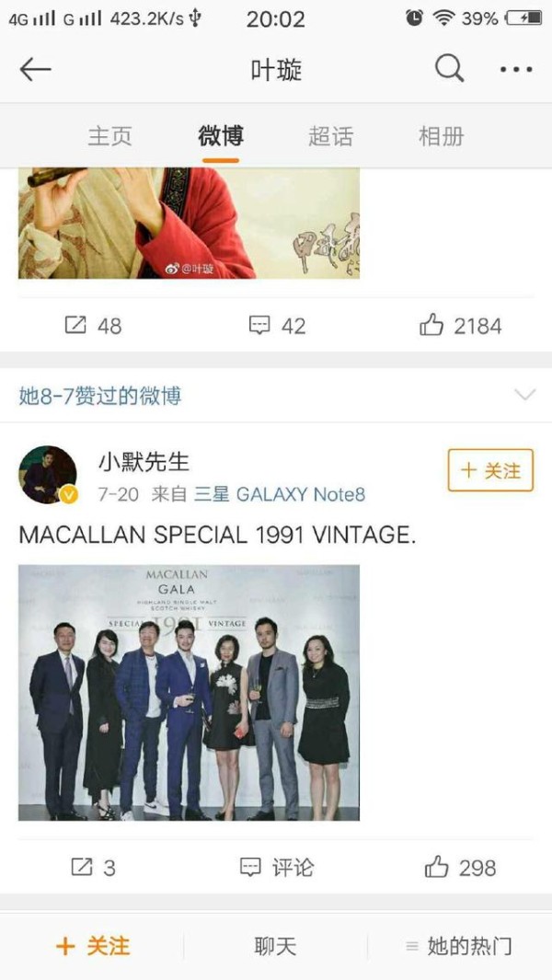This screenshot has height=980, width=552.
Task: Like the MACALLAN post with 298 likes
Action: (460, 868)
